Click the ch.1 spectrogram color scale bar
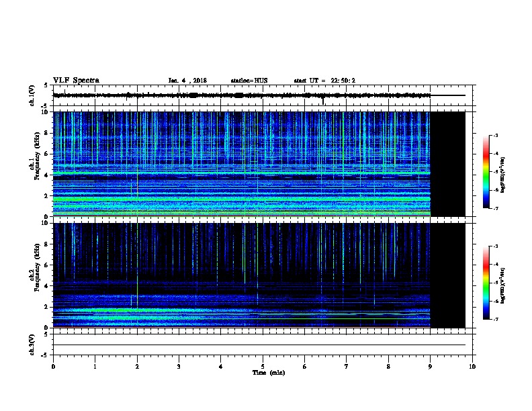 click(x=486, y=172)
